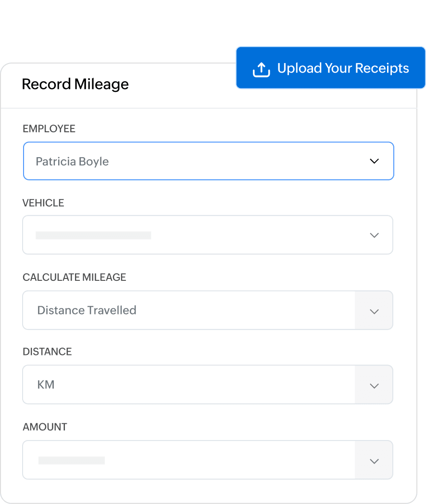
Task: Expand the Amount dropdown chevron
Action: point(374,461)
